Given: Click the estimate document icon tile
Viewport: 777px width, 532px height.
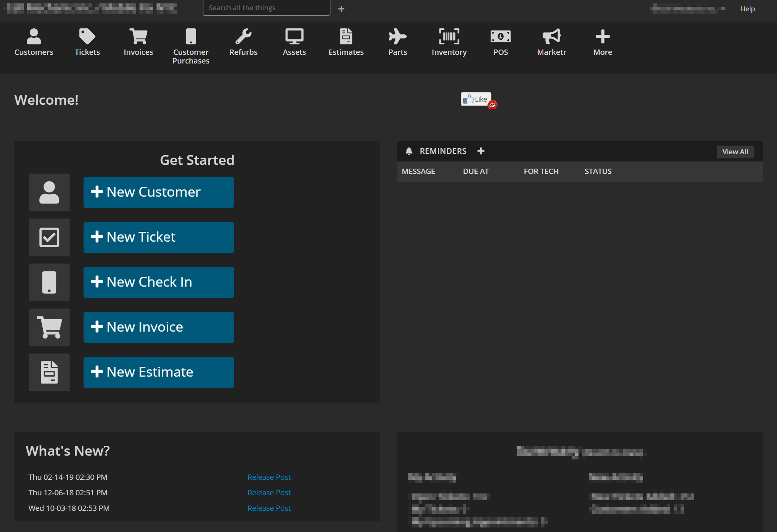Looking at the screenshot, I should coord(49,372).
